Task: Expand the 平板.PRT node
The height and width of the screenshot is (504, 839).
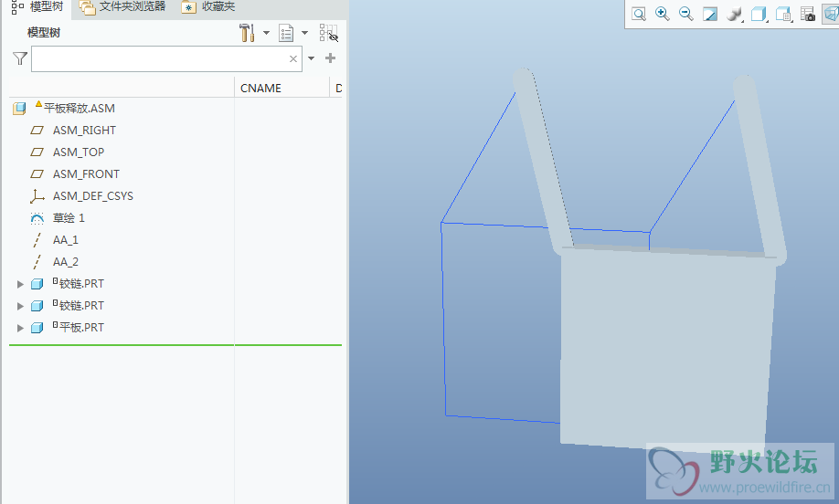Action: [x=20, y=328]
